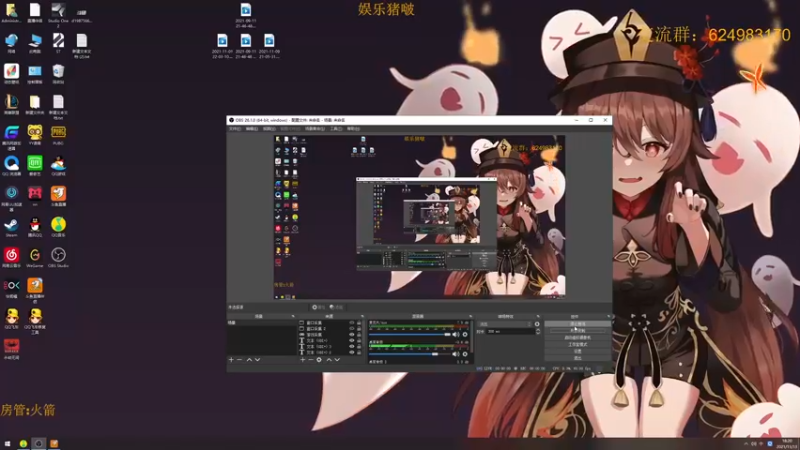The image size is (800, 450).
Task: Move the selected source down with arrow icon
Action: pyautogui.click(x=337, y=360)
